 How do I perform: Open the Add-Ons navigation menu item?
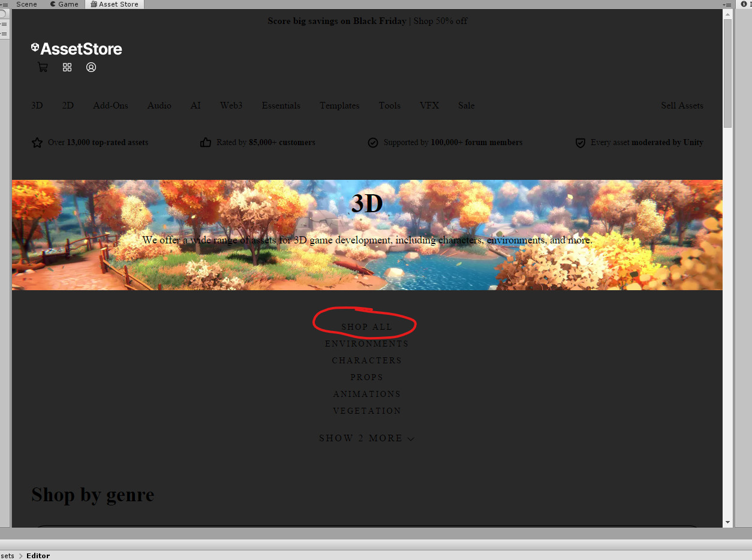pos(110,106)
